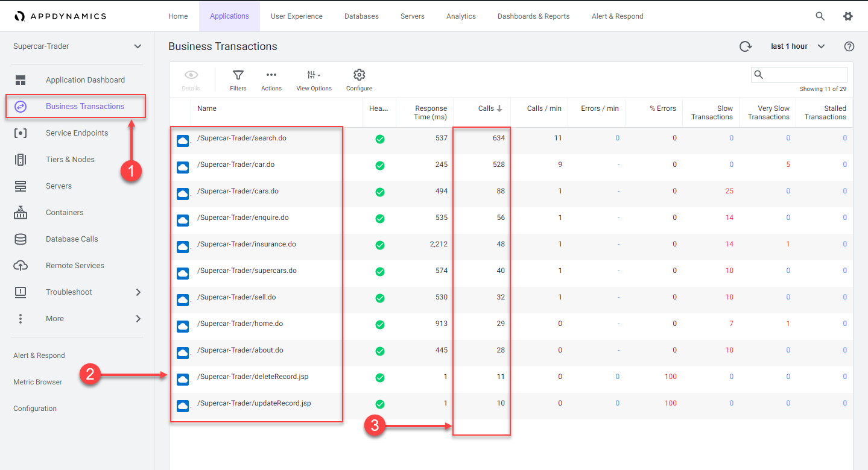Sort by the Name column header

pos(207,108)
